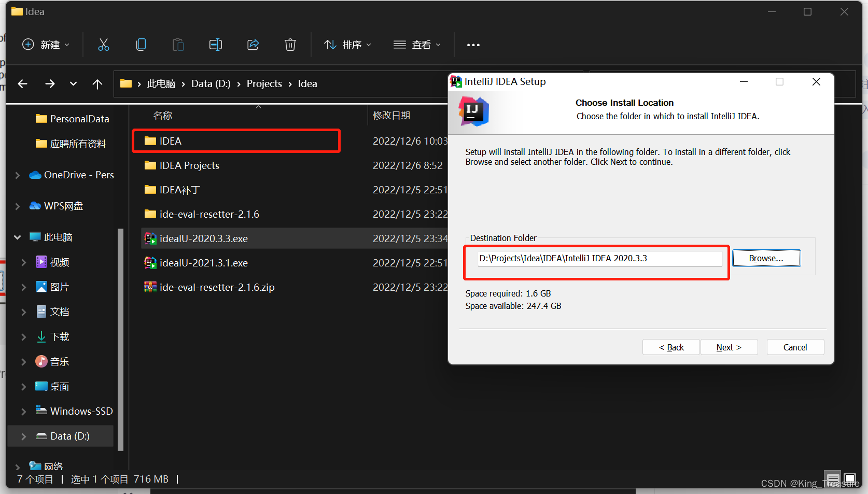Click the WPS网盘 cloud icon
Image resolution: width=868 pixels, height=494 pixels.
tap(35, 206)
